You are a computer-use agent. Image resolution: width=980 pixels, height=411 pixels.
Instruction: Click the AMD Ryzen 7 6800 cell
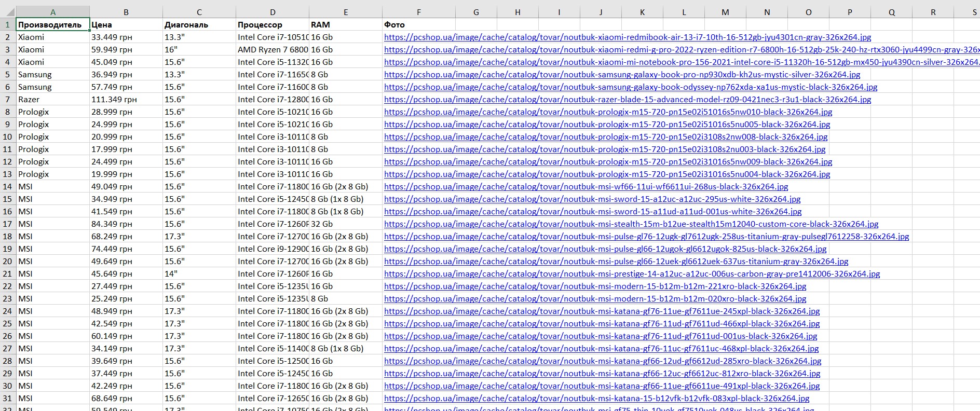pyautogui.click(x=273, y=49)
